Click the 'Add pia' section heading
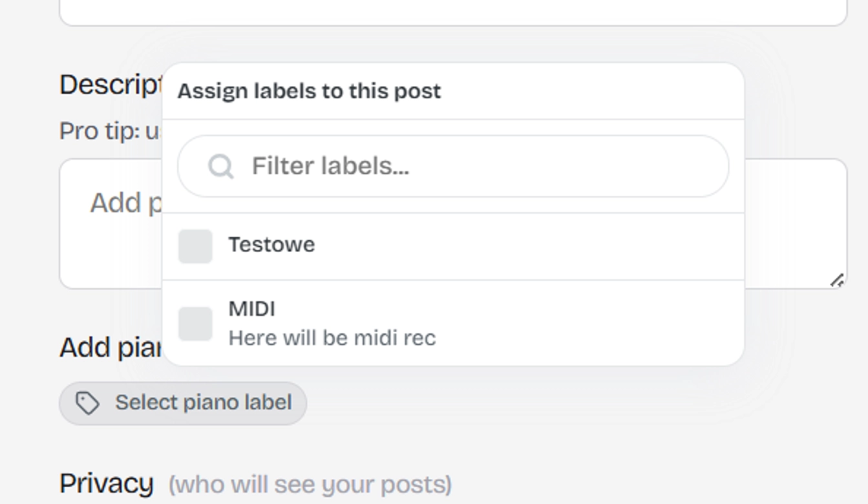868x504 pixels. (x=110, y=348)
